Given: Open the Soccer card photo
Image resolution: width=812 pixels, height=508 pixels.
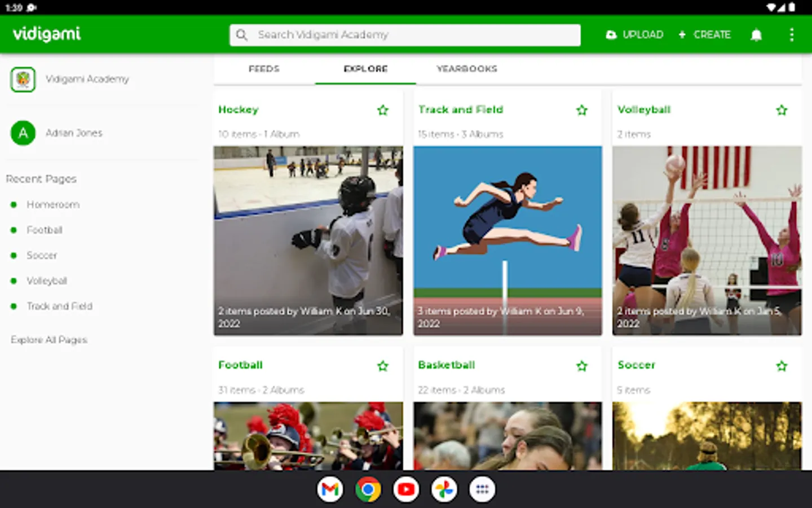Looking at the screenshot, I should pos(707,436).
